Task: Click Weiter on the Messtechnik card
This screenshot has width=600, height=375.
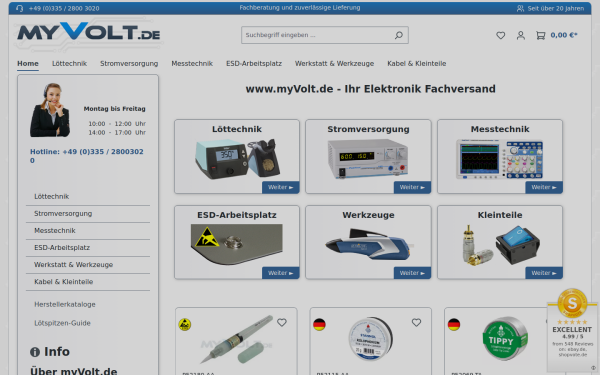Action: pos(544,188)
